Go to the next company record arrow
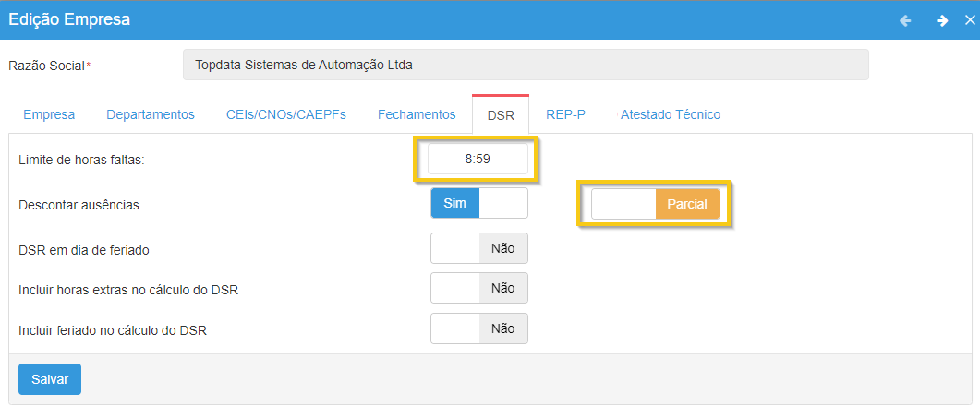The image size is (980, 406). [x=941, y=20]
